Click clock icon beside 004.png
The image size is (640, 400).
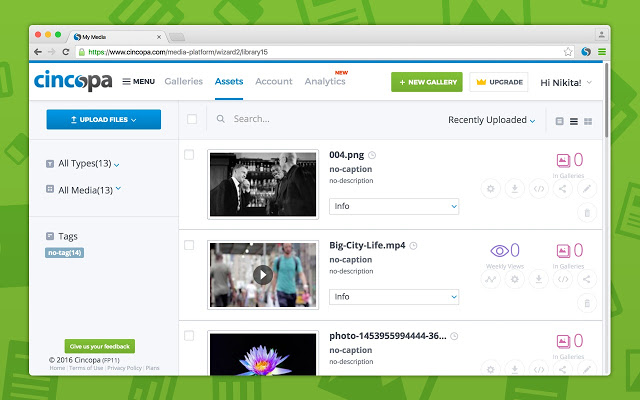[372, 155]
